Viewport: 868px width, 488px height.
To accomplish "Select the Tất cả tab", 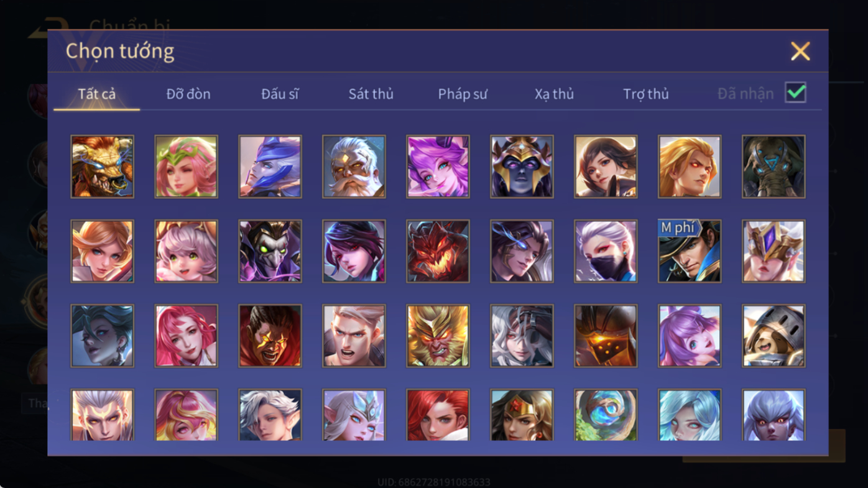I will (x=97, y=94).
